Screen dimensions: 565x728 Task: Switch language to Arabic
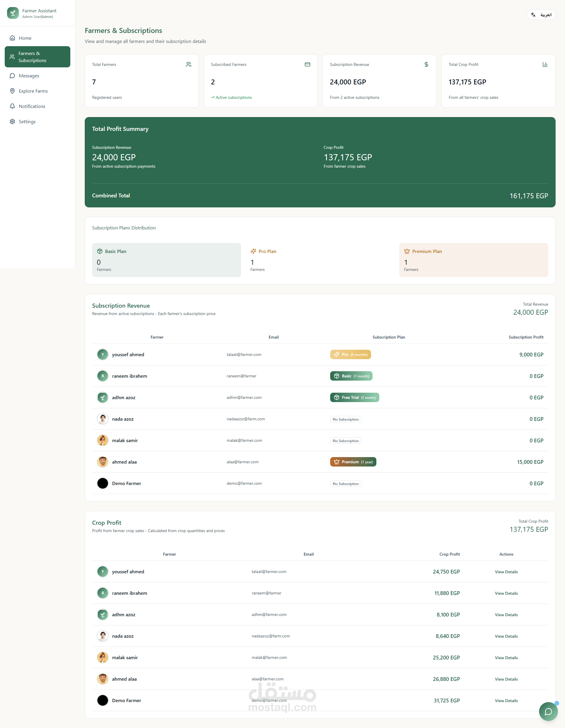click(541, 15)
